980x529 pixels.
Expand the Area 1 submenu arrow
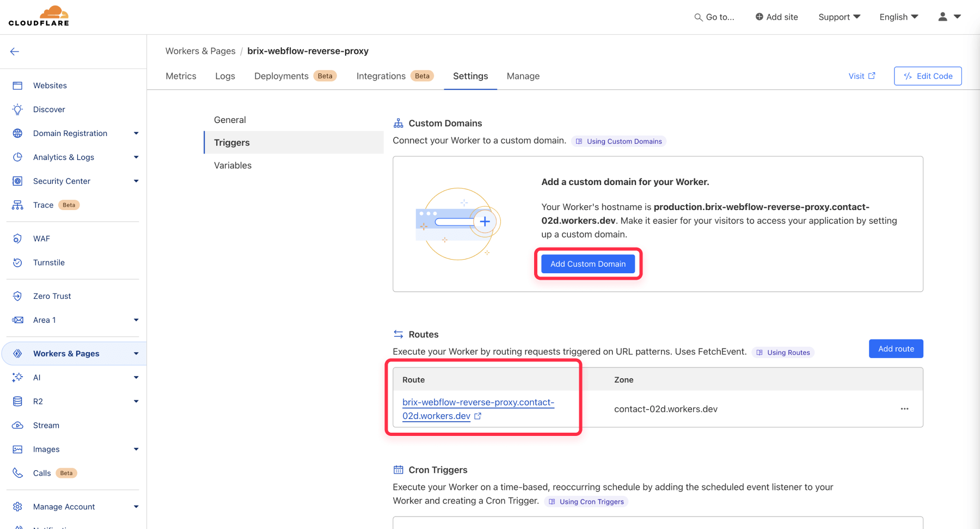point(136,320)
